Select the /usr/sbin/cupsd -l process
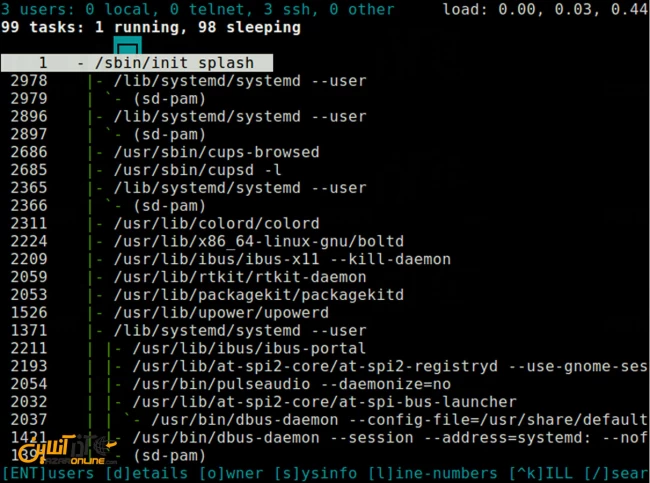This screenshot has height=483, width=650. click(197, 170)
